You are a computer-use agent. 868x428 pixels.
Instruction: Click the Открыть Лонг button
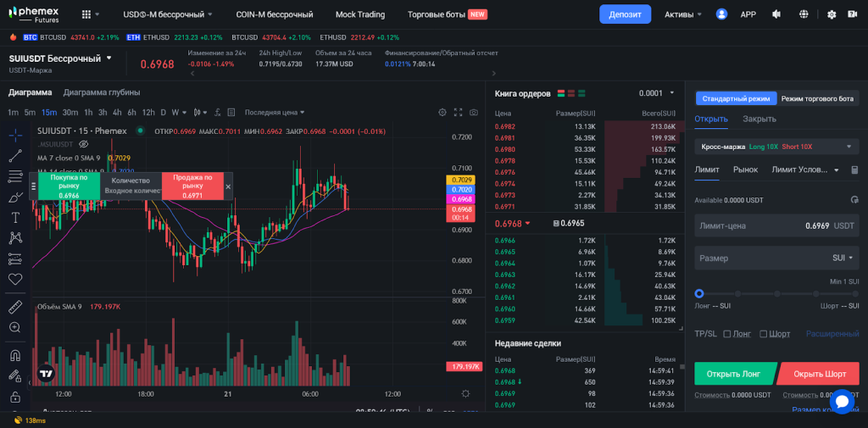pos(734,374)
